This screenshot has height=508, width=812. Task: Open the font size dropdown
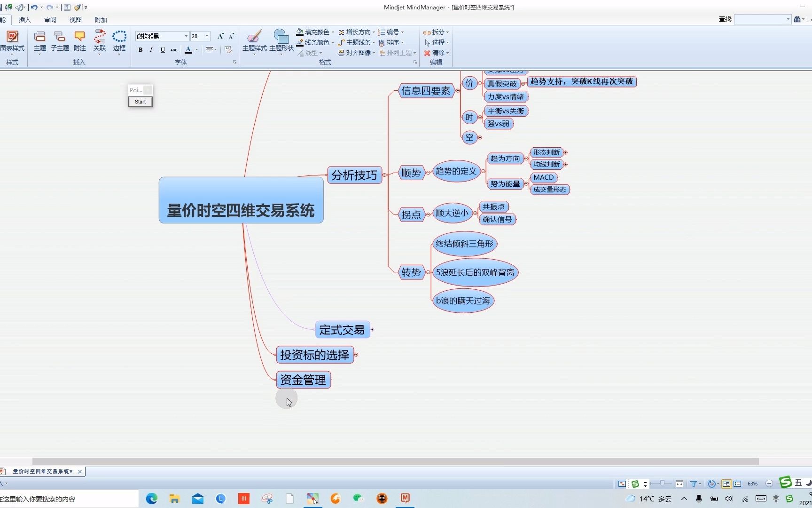tap(207, 36)
